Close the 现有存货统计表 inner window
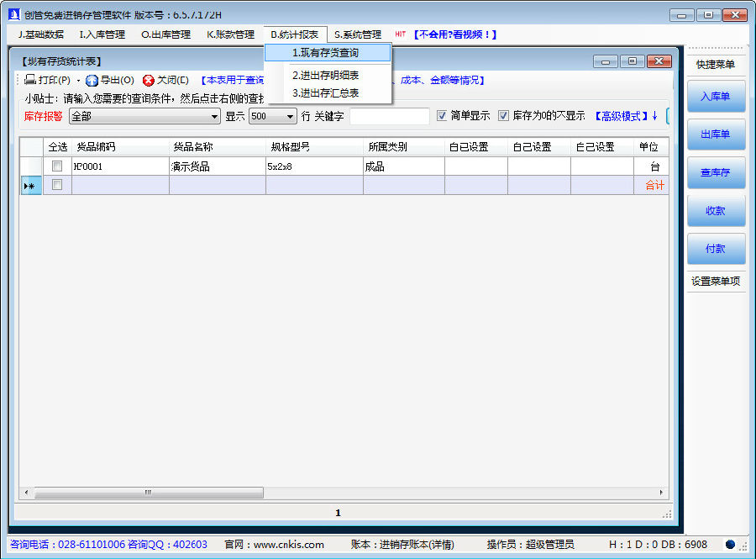756x559 pixels. (x=659, y=61)
